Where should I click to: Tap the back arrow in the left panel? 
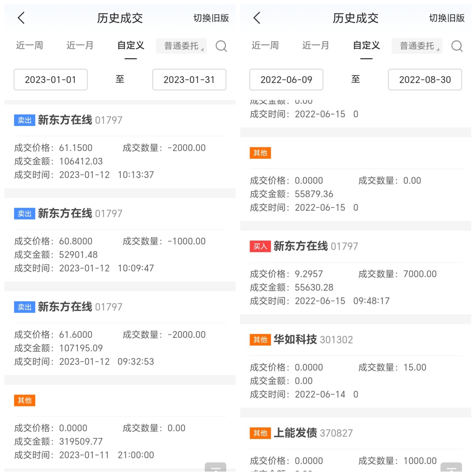pos(21,18)
